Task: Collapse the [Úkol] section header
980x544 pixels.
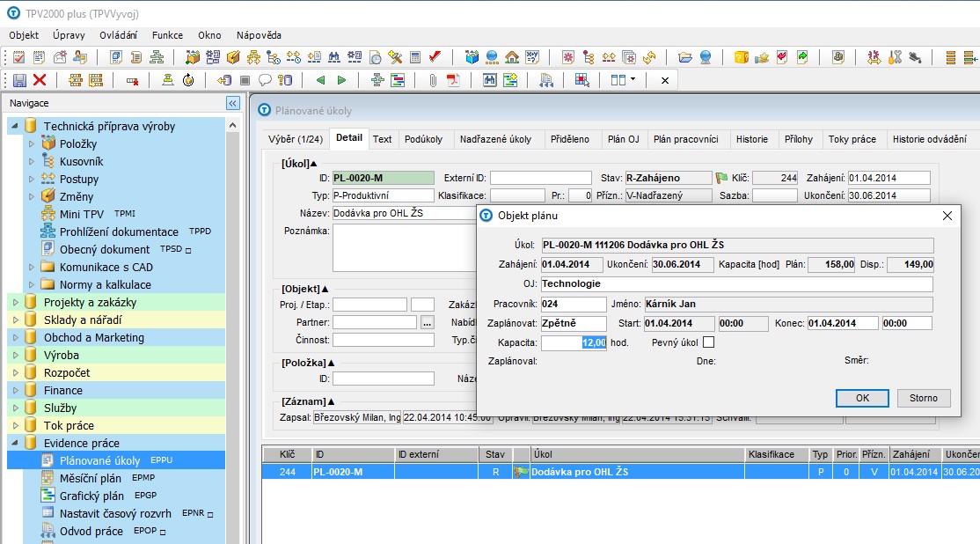Action: 299,164
